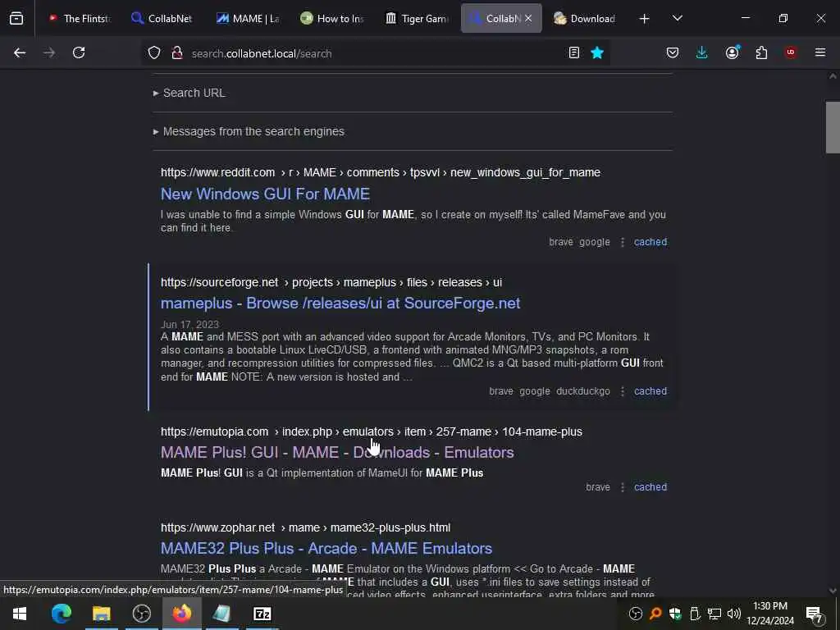
Task: Open a new browser tab
Action: pyautogui.click(x=645, y=19)
